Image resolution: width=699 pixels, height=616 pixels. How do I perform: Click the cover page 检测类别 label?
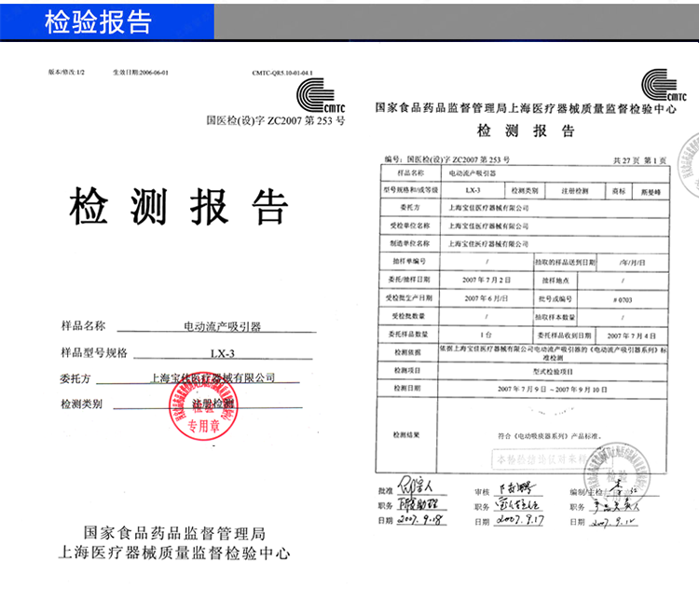82,404
